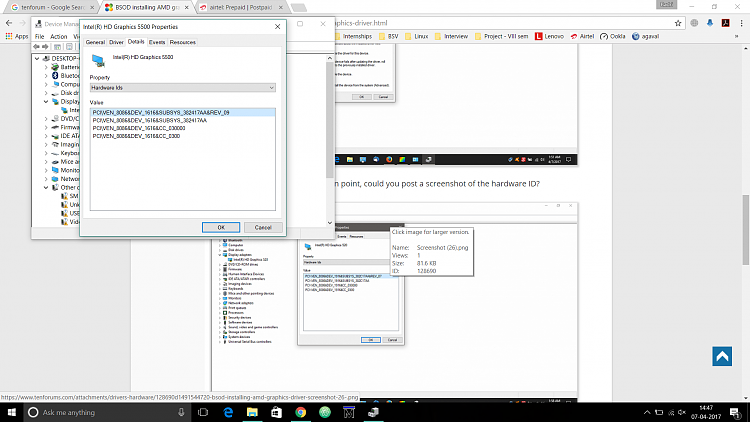
Task: Switch to the Driver tab
Action: click(x=116, y=42)
